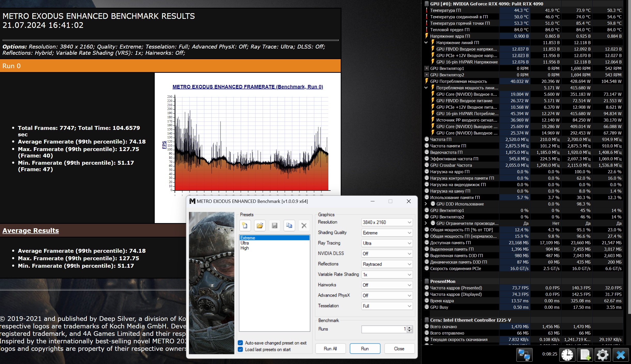The width and height of the screenshot is (631, 364).
Task: Click the open preset folder icon
Action: (260, 226)
